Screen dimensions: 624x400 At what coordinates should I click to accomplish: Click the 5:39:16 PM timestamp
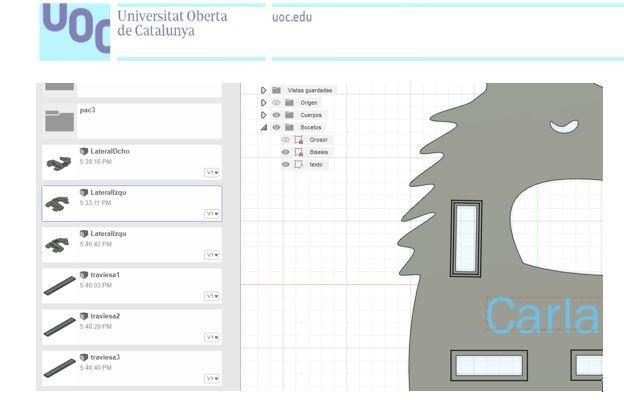coord(96,162)
